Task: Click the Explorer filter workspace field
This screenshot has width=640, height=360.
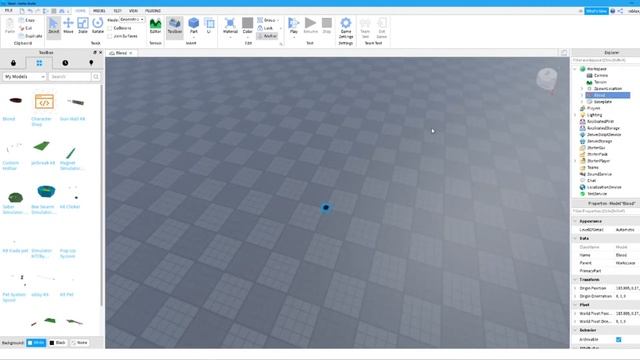Action: [606, 60]
